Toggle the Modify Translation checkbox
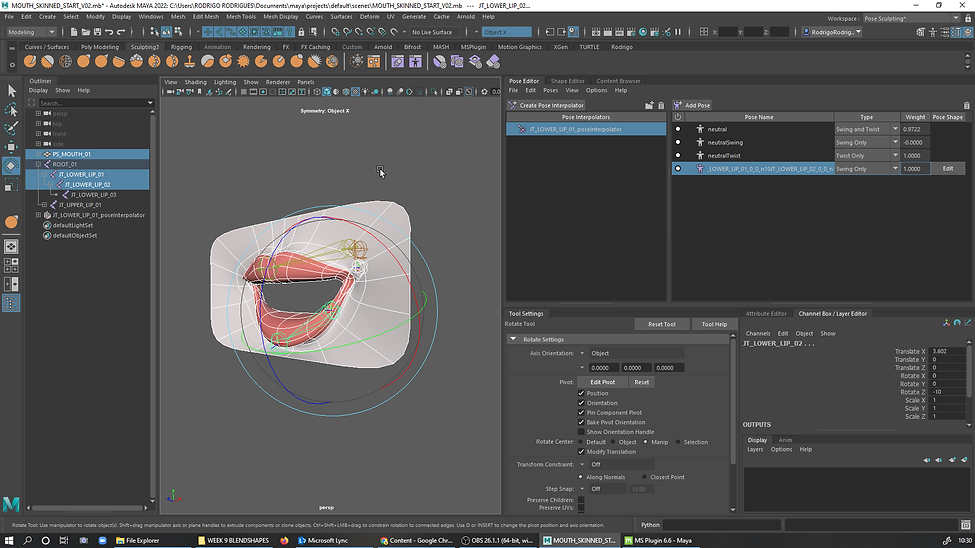This screenshot has width=975, height=548. pyautogui.click(x=581, y=452)
